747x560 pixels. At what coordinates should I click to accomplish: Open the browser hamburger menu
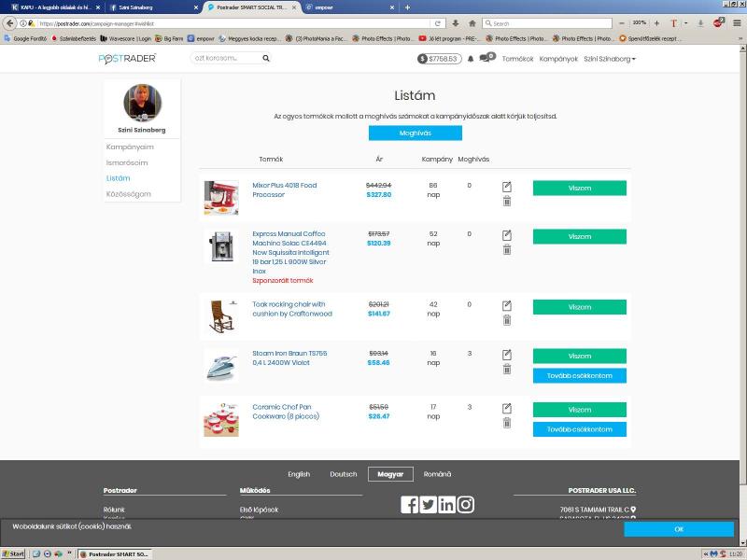pos(737,23)
